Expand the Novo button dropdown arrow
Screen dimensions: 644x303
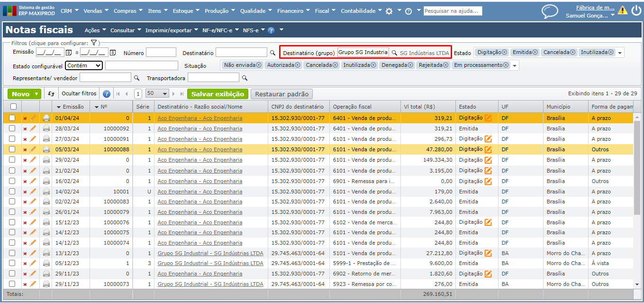pyautogui.click(x=36, y=94)
